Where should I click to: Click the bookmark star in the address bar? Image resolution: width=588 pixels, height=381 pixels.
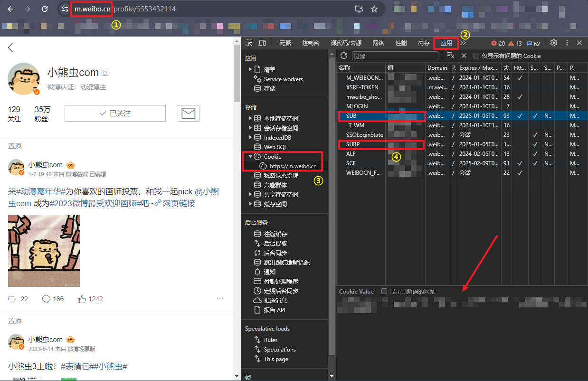click(x=374, y=9)
